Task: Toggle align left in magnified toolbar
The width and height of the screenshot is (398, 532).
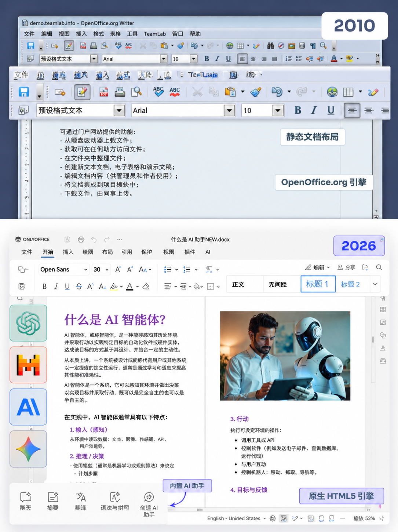Action: pyautogui.click(x=352, y=110)
